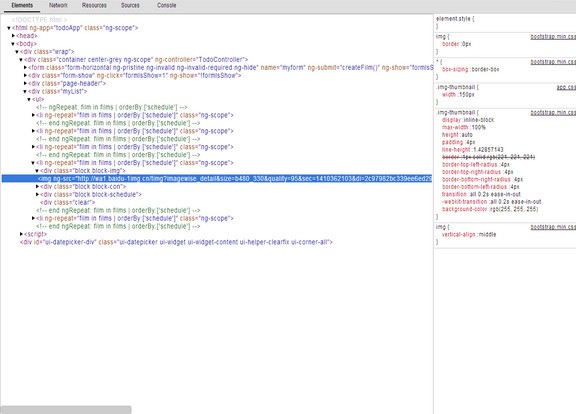
Task: Select the ui-datepicker-div row
Action: point(176,242)
